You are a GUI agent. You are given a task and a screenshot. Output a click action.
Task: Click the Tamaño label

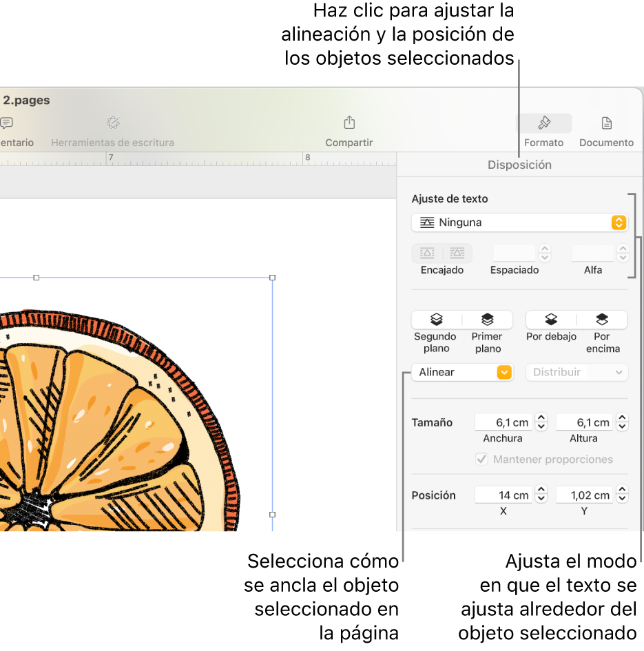point(432,423)
